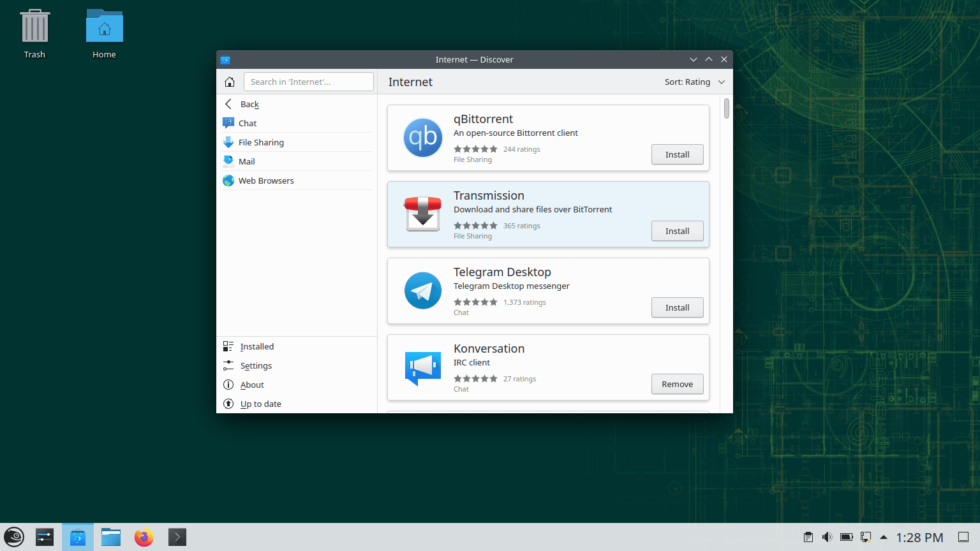Open the About page in Discover
This screenshot has width=980, height=551.
[297, 385]
